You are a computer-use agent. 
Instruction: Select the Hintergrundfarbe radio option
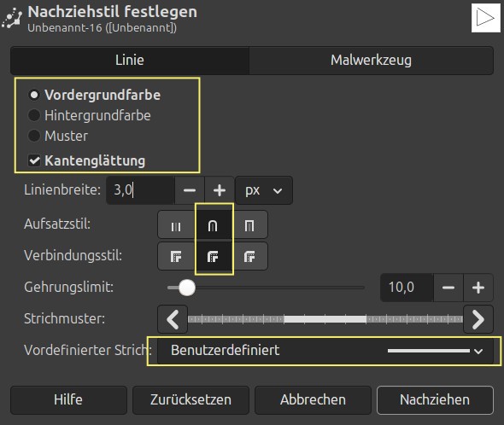pos(90,116)
